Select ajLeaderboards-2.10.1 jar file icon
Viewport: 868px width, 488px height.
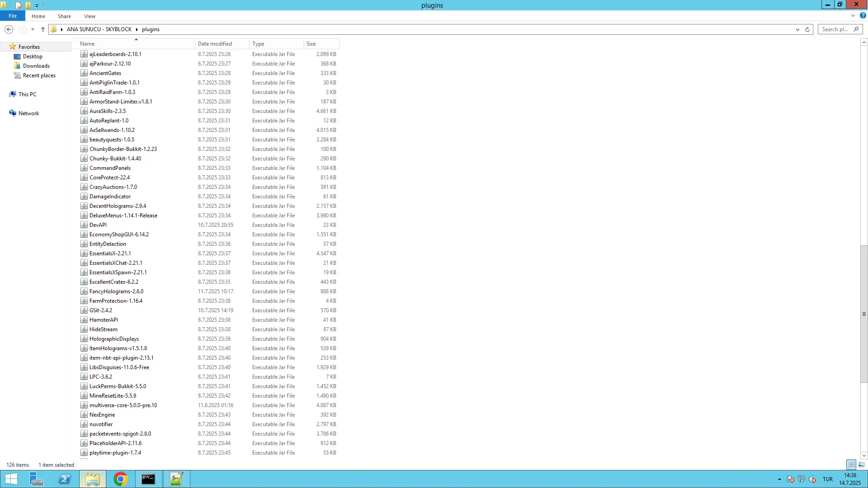pos(84,54)
